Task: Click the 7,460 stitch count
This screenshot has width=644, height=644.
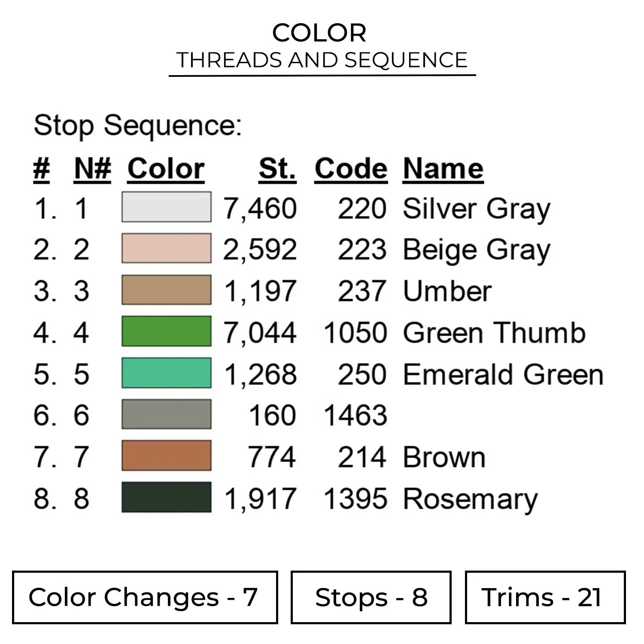Action: coord(260,209)
